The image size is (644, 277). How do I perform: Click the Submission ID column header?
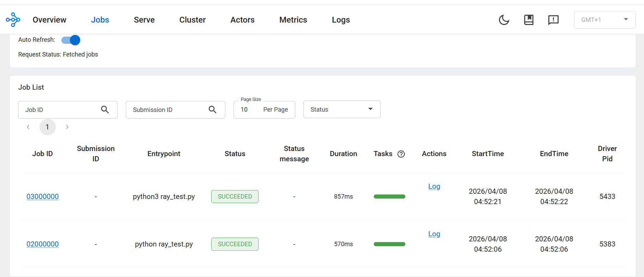pyautogui.click(x=96, y=154)
